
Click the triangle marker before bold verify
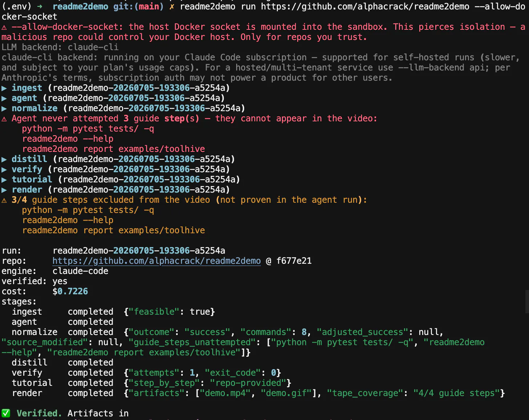(4, 169)
